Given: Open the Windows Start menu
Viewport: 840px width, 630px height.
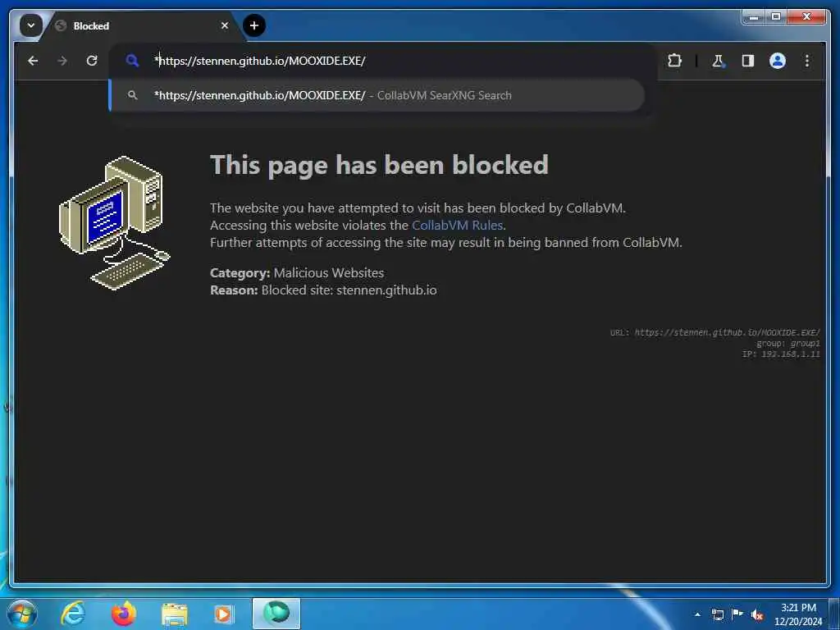Looking at the screenshot, I should coord(22,614).
